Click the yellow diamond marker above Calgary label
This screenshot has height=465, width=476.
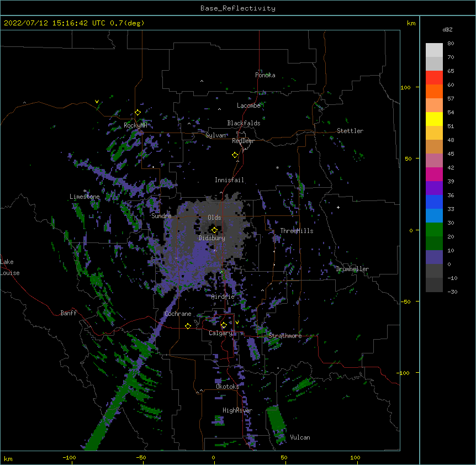224,325
